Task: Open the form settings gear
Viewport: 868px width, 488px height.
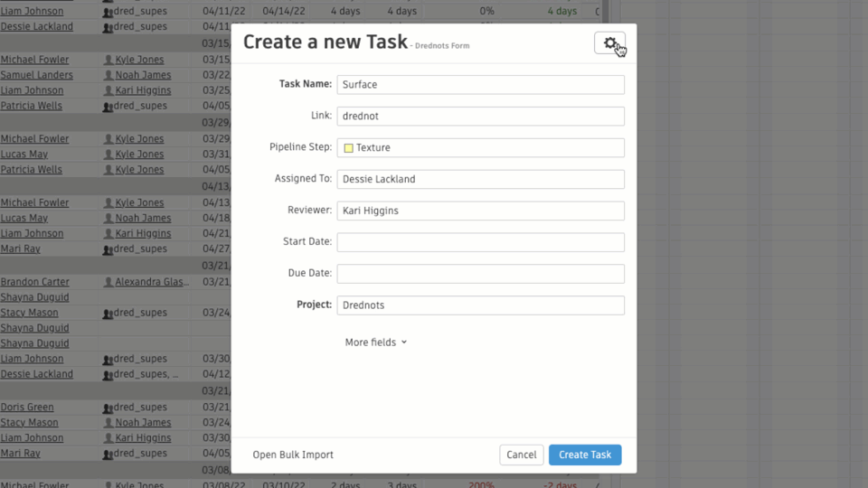Action: pyautogui.click(x=609, y=43)
